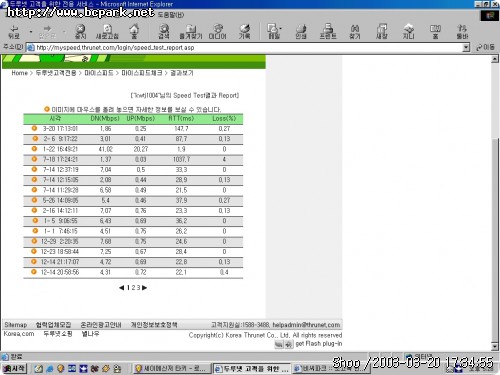This screenshot has width=500, height=375.
Task: Go to results page 1
Action: click(x=128, y=287)
